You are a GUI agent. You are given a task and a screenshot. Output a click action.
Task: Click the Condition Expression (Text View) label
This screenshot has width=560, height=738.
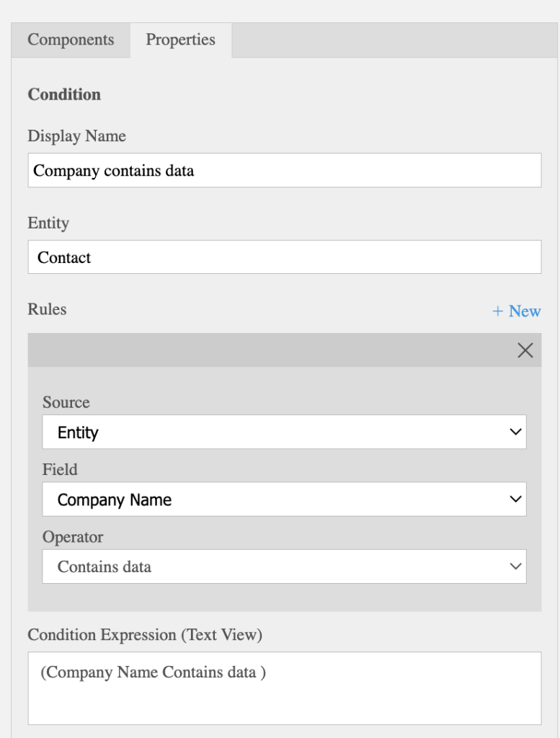click(x=145, y=635)
